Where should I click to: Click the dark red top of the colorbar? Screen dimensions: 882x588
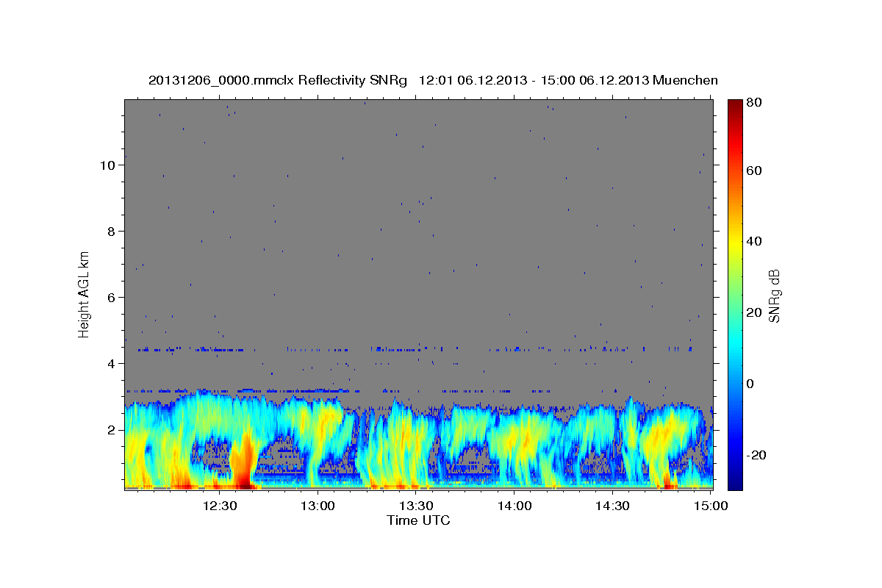(734, 105)
